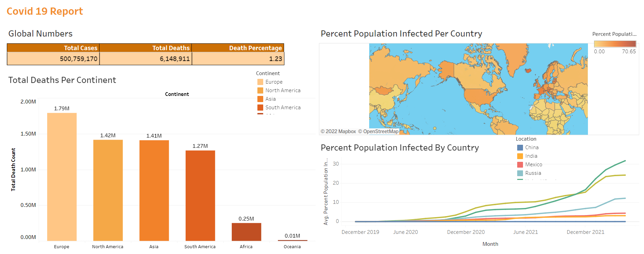644x254 pixels.
Task: Click the Mexico legend swatch
Action: coord(520,165)
